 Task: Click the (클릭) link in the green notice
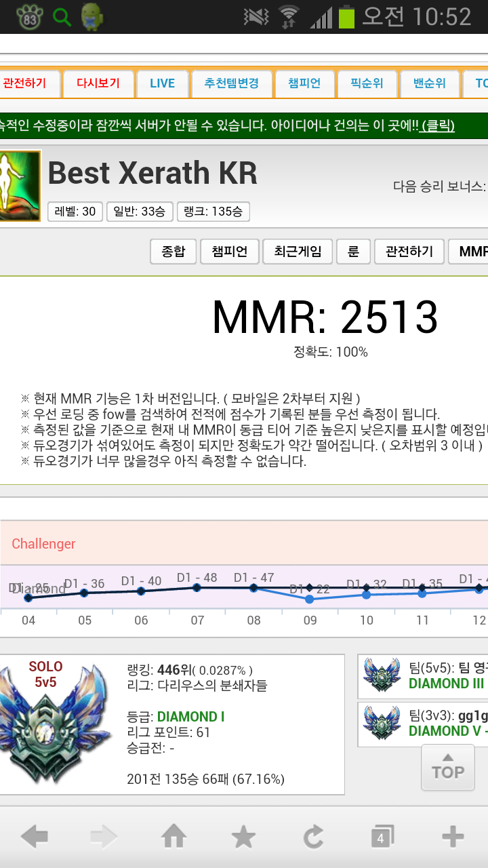tap(437, 126)
